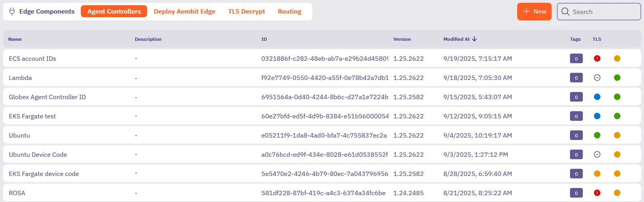Switch to the Deploy Aembit Edge tab
This screenshot has height=202, width=644.
click(x=184, y=12)
